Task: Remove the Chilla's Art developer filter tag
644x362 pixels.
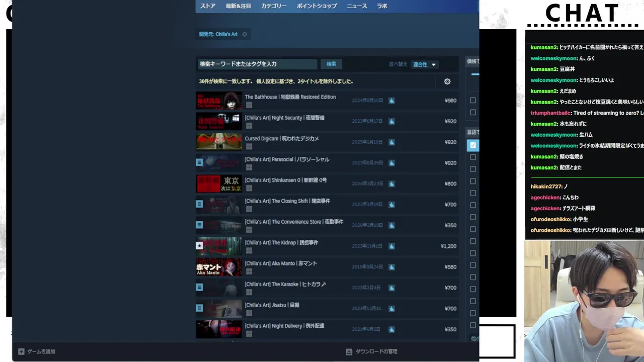Action: [245, 34]
